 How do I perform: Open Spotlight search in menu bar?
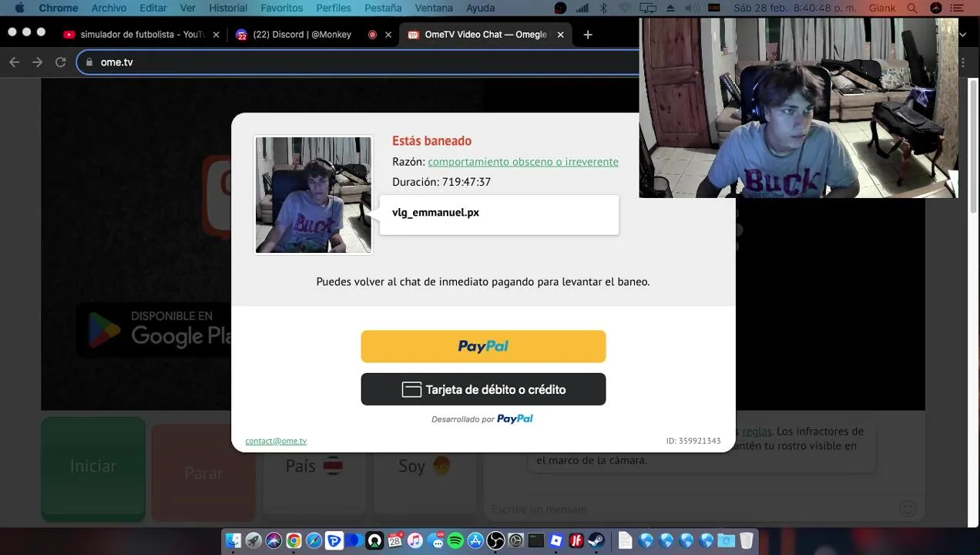pyautogui.click(x=912, y=8)
